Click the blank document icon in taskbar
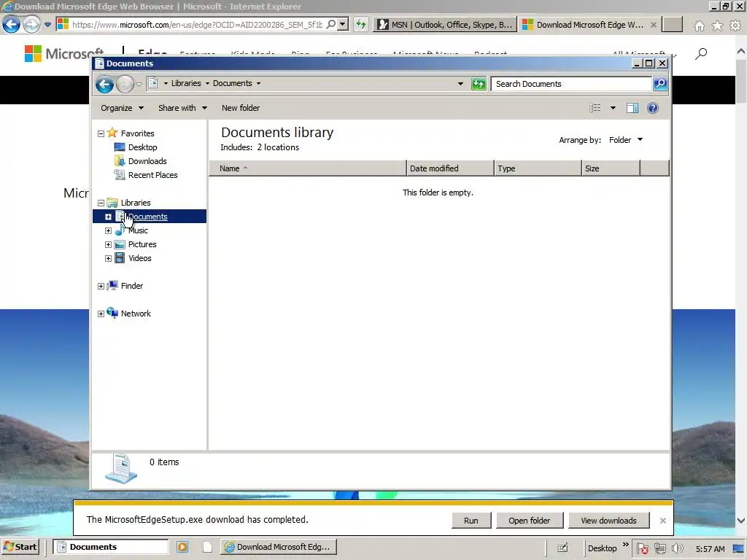The height and width of the screenshot is (560, 747). (206, 547)
